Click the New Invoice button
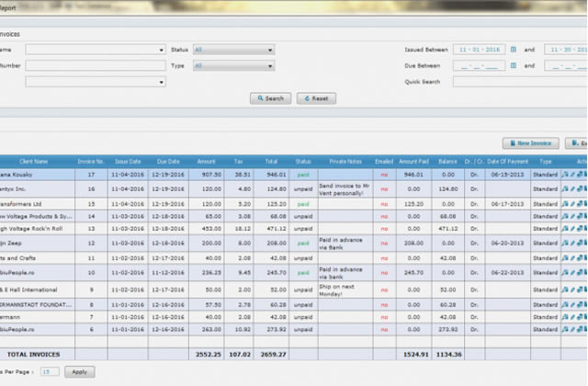Viewport: 588px width, 386px height. 530,143
